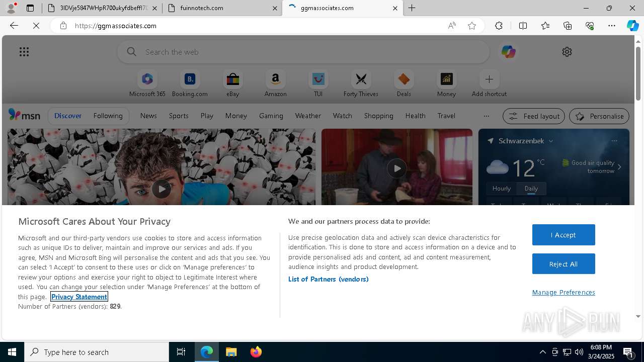Viewport: 644px width, 362px height.
Task: Open the Privacy Statement link
Action: [79, 297]
